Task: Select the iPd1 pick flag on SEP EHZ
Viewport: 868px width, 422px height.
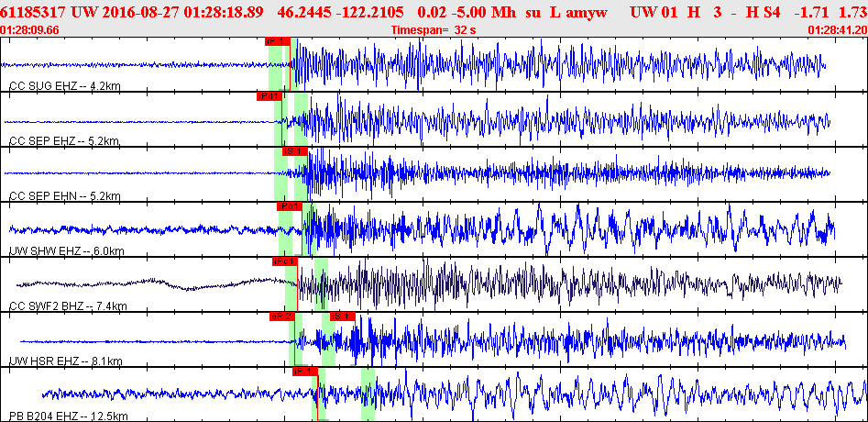Action: pyautogui.click(x=269, y=95)
